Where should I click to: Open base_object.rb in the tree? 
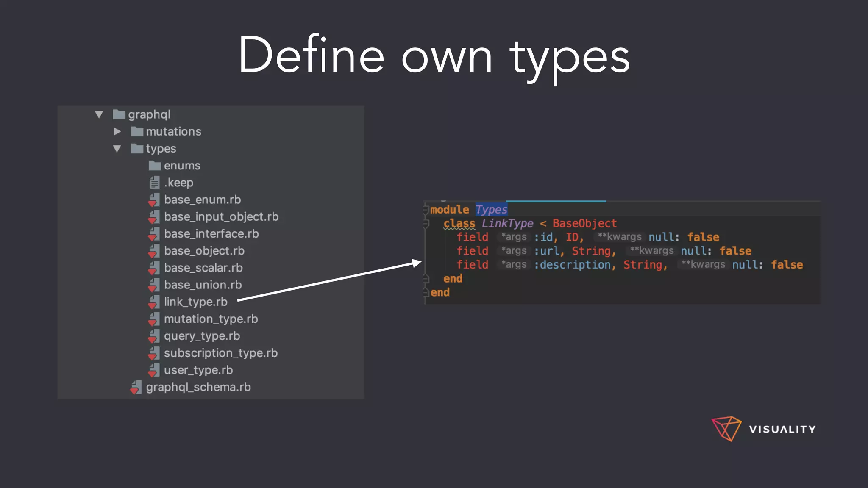(204, 251)
